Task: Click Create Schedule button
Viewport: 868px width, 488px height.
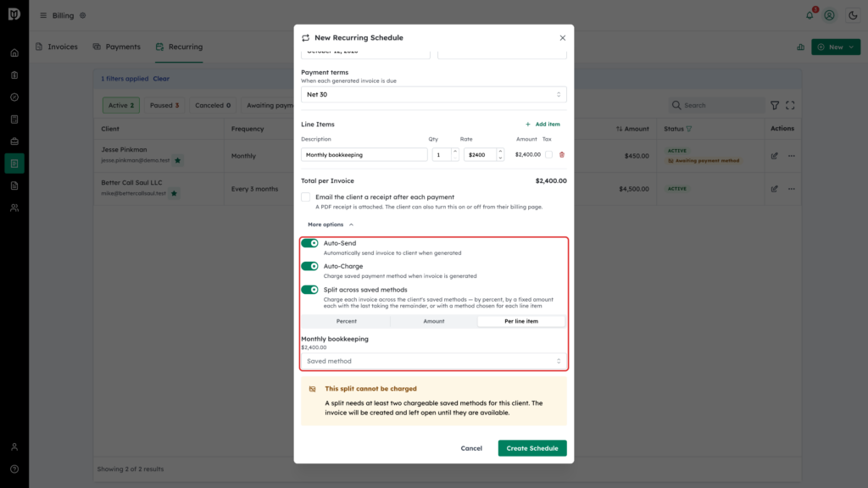Action: coord(532,448)
